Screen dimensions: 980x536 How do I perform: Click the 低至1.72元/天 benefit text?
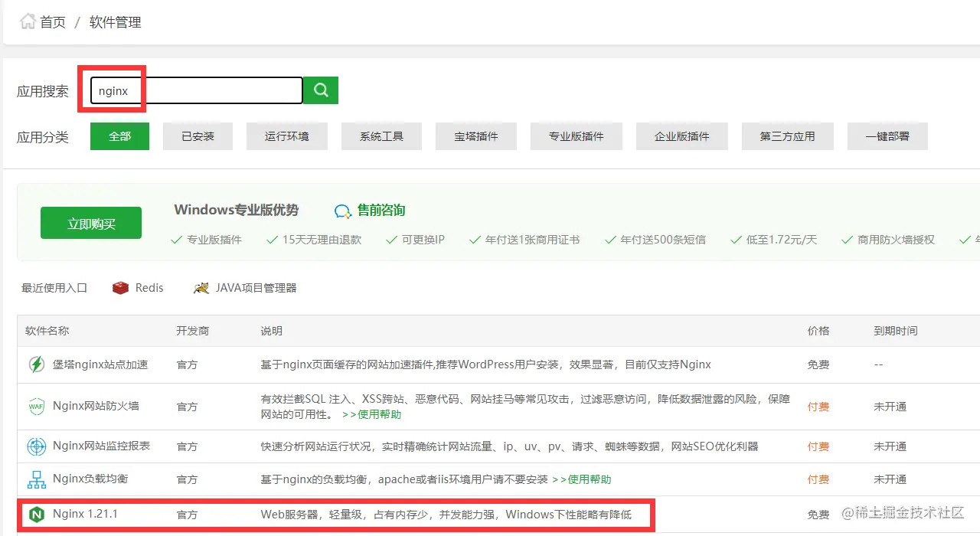(x=782, y=240)
